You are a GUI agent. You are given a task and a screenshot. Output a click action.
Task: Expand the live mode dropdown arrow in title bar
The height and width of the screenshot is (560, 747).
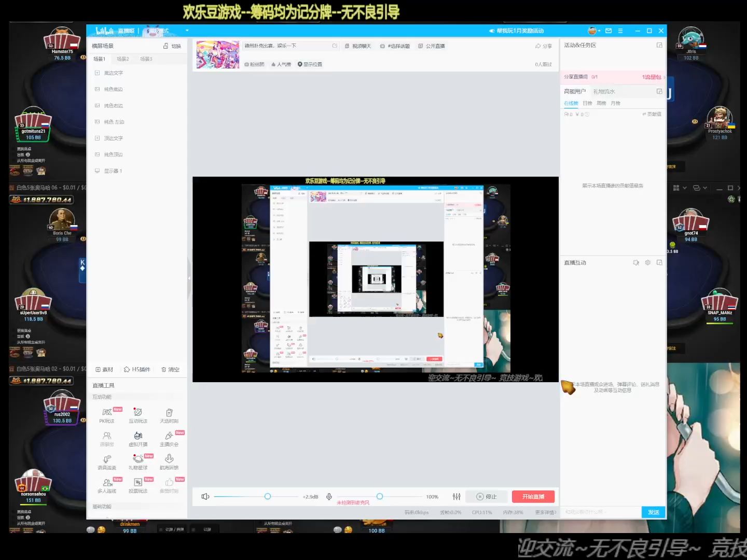tap(187, 31)
